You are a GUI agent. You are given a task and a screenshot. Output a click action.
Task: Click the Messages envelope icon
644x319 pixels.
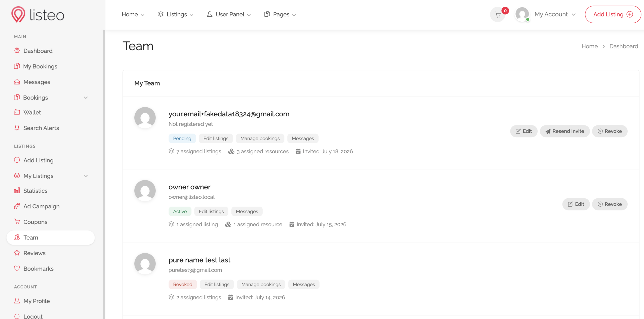17,82
